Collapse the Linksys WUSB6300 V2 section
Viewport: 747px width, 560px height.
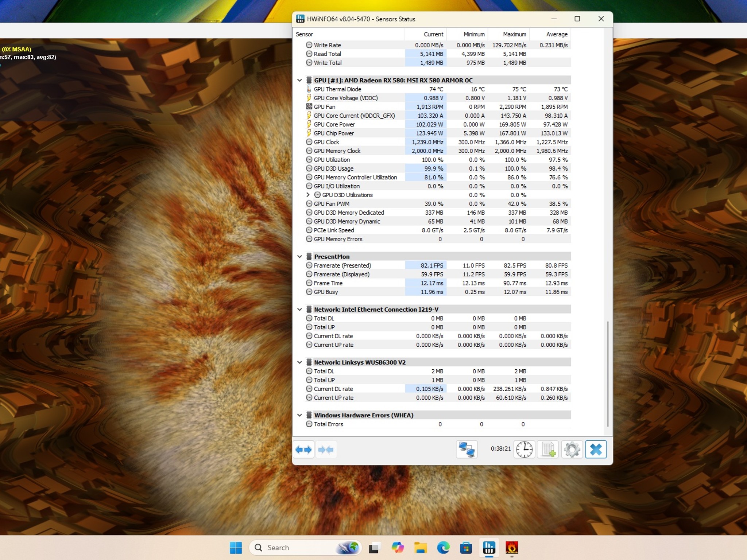click(299, 362)
